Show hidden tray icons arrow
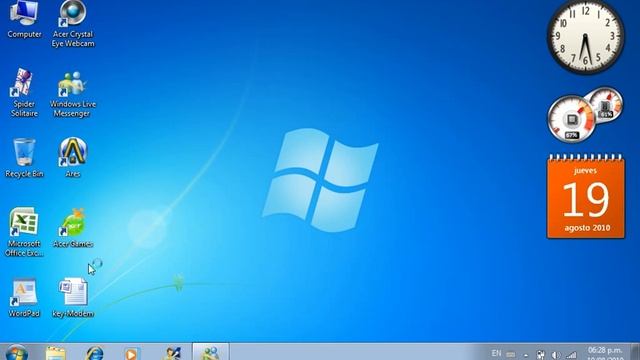The width and height of the screenshot is (640, 360). coord(526,355)
